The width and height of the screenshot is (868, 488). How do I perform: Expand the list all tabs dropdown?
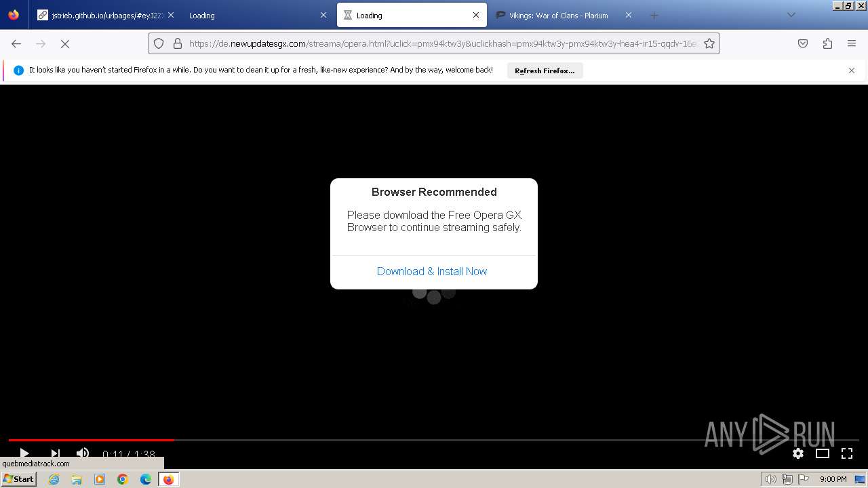[x=791, y=15]
